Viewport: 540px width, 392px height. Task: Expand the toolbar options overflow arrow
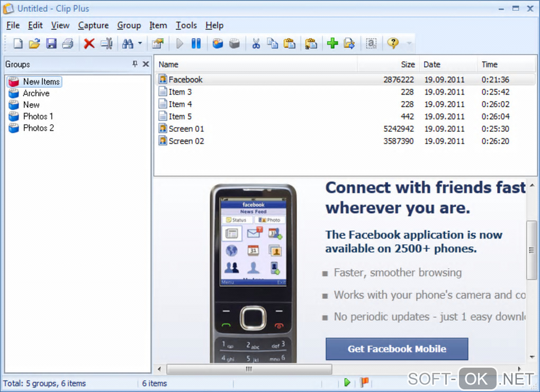coord(409,43)
